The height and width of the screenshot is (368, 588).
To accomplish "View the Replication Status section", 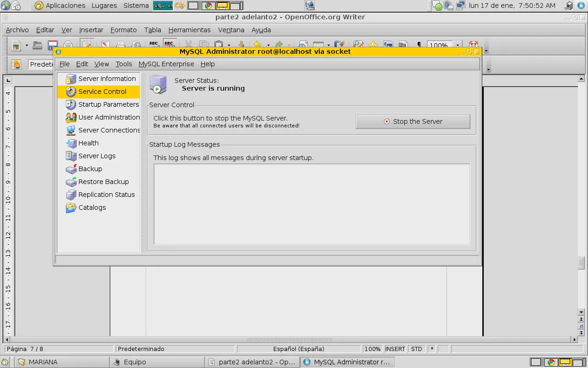I will pyautogui.click(x=98, y=195).
